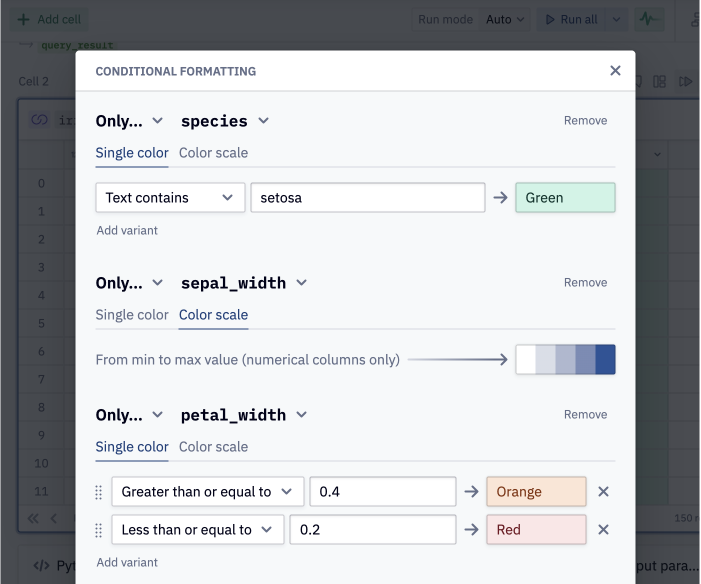Click Add variant under species rule
The height and width of the screenshot is (584, 701).
[127, 230]
